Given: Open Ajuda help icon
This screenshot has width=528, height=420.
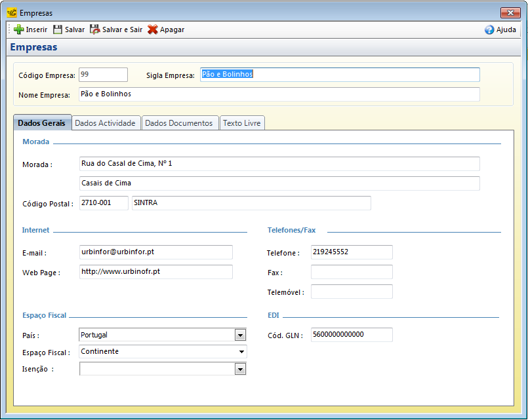Looking at the screenshot, I should [x=489, y=29].
